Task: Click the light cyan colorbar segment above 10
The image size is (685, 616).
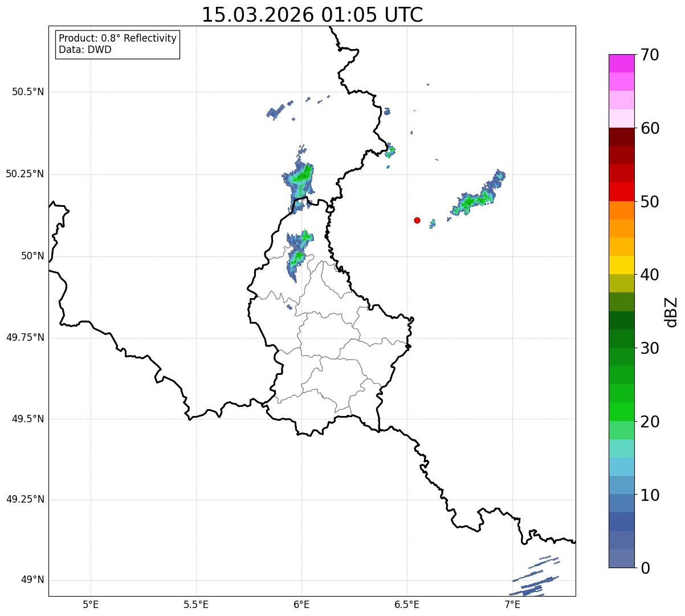Action: (x=621, y=467)
